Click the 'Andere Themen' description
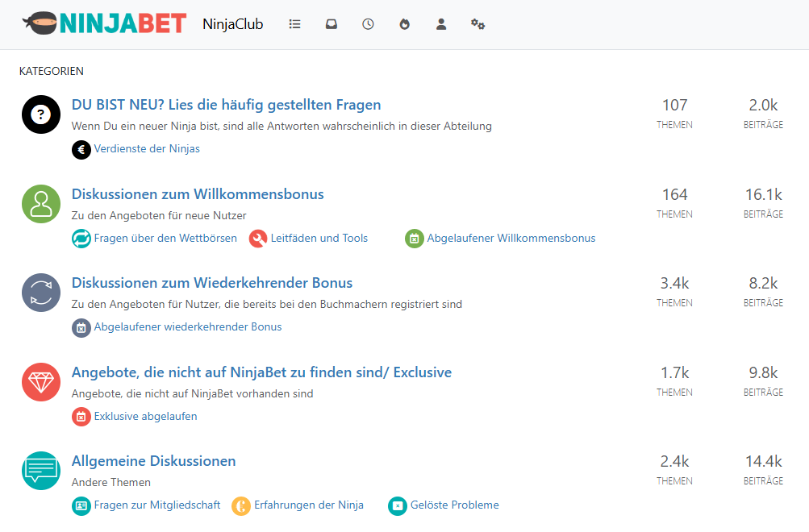 pos(111,483)
